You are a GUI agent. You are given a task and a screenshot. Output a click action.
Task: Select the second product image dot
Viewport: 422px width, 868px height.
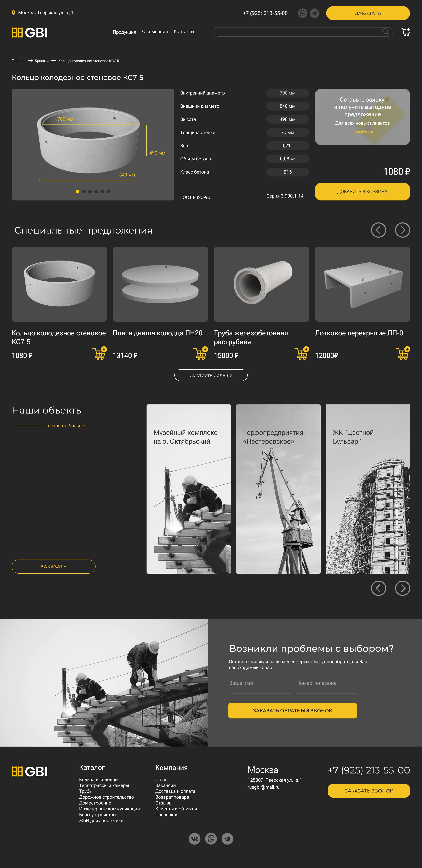pos(84,192)
